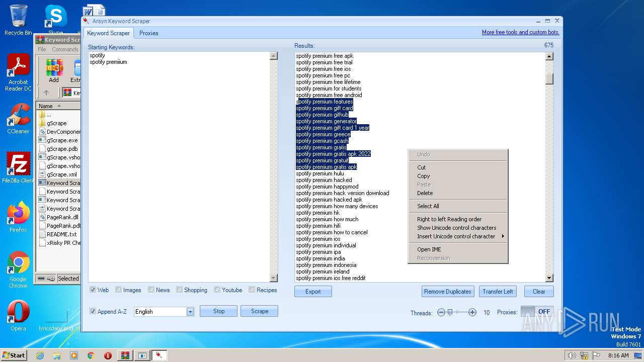Open media player taskbar icon
644x362 pixels.
74,355
